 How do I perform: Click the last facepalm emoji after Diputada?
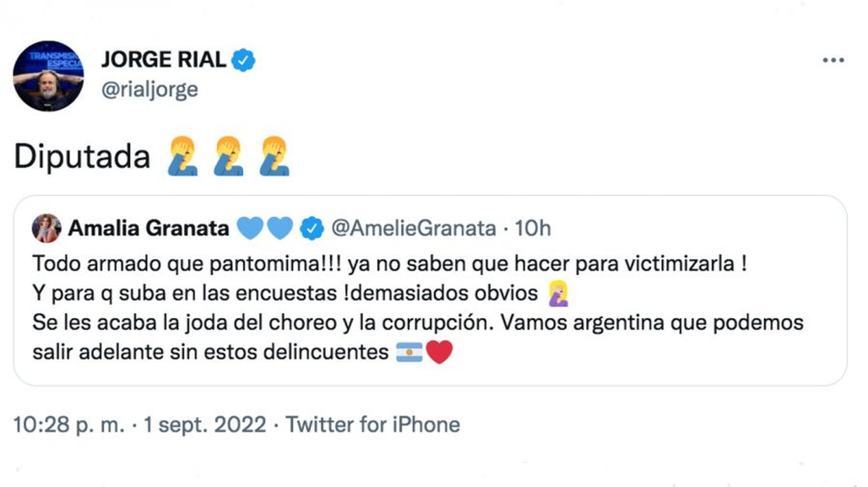275,157
